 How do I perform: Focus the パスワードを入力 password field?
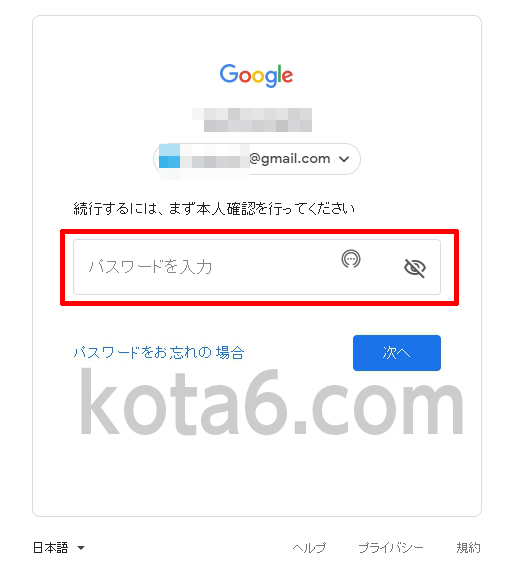pos(257,267)
